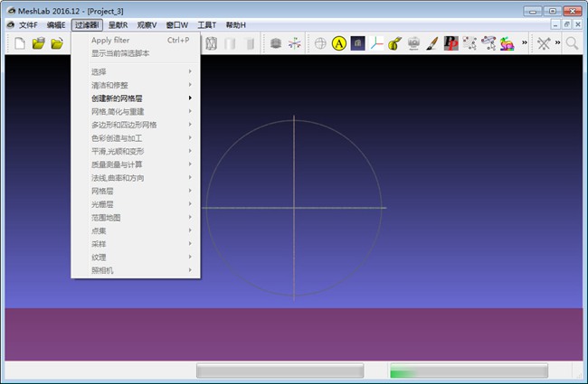
Task: Click the New Empty Project icon
Action: click(x=20, y=43)
